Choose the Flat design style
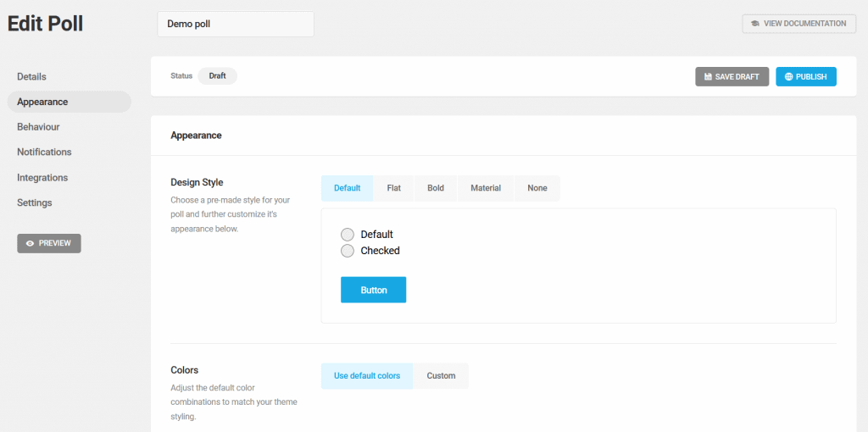Image resolution: width=868 pixels, height=432 pixels. [394, 188]
